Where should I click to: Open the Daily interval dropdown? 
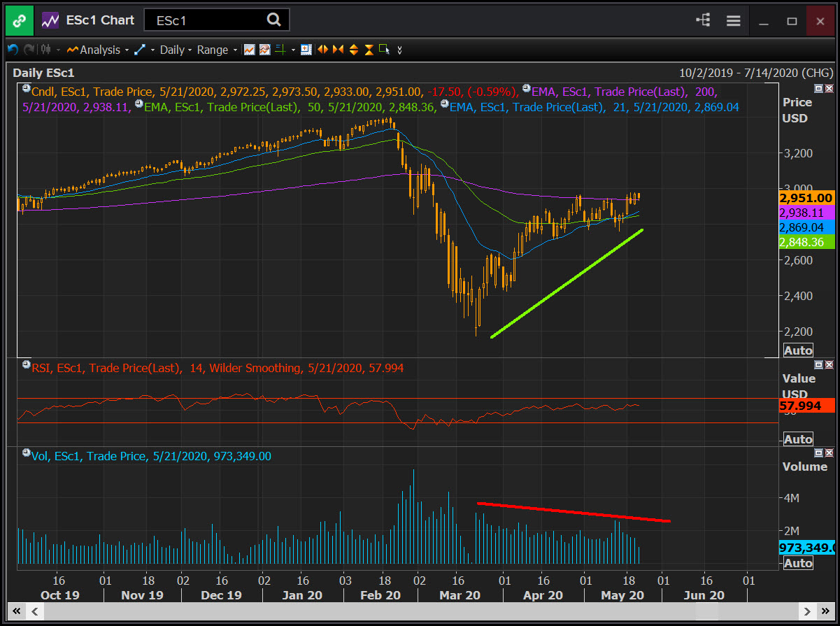176,50
